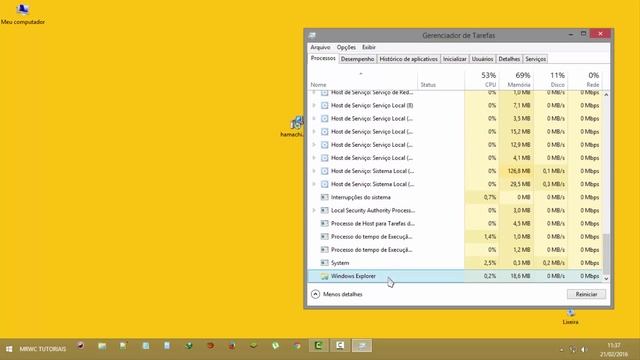Click the 18,6 MB cell for Windows Explorer
Screen dimensions: 640x360
click(x=516, y=276)
